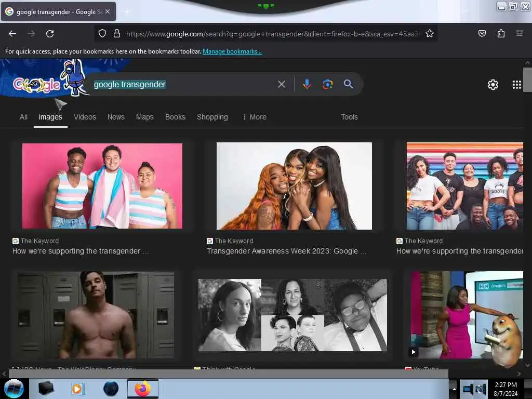This screenshot has height=399, width=532.
Task: Click the scrollbar right arrow at bottom
Action: 519,374
